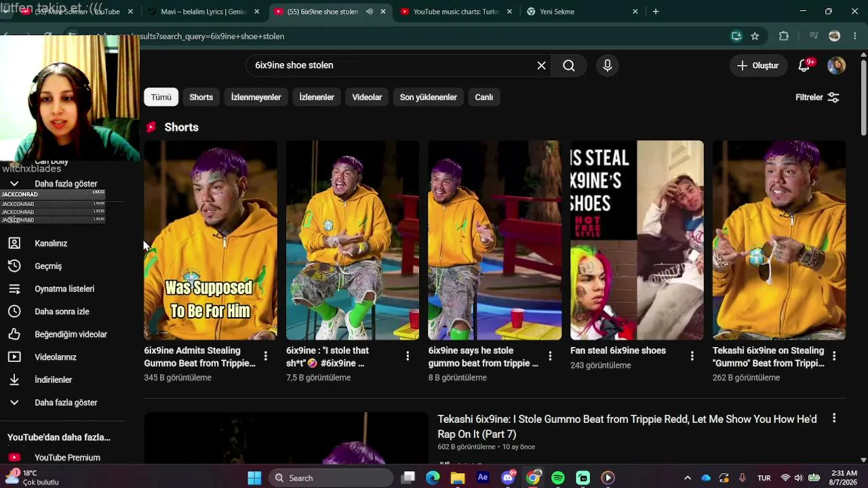The width and height of the screenshot is (868, 488).
Task: Select the İzlenmeyenler filter chip
Action: (256, 98)
